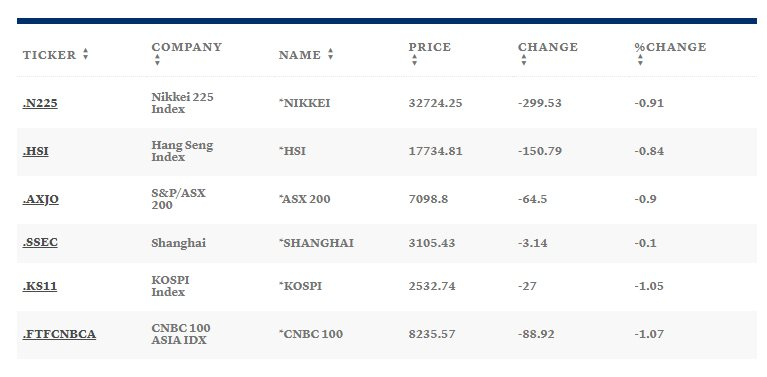Open the .HSI ticker link
This screenshot has height=377, width=767.
point(35,151)
